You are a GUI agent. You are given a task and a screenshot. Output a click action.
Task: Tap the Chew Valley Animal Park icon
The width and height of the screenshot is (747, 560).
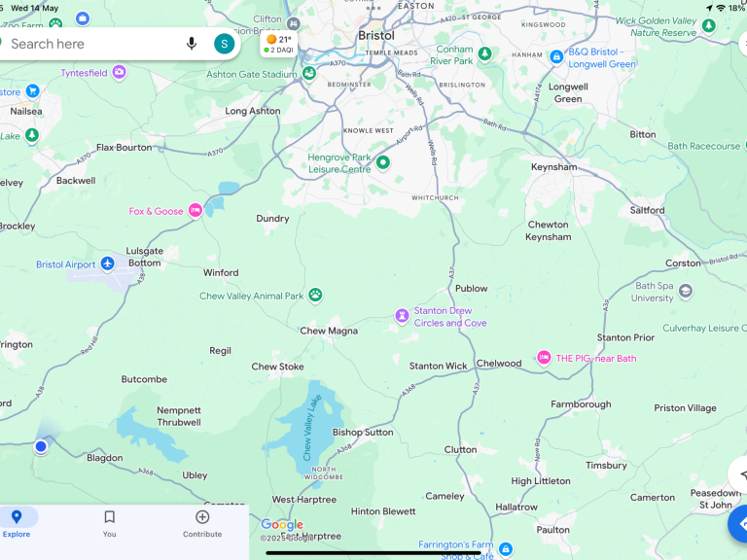coord(315,296)
